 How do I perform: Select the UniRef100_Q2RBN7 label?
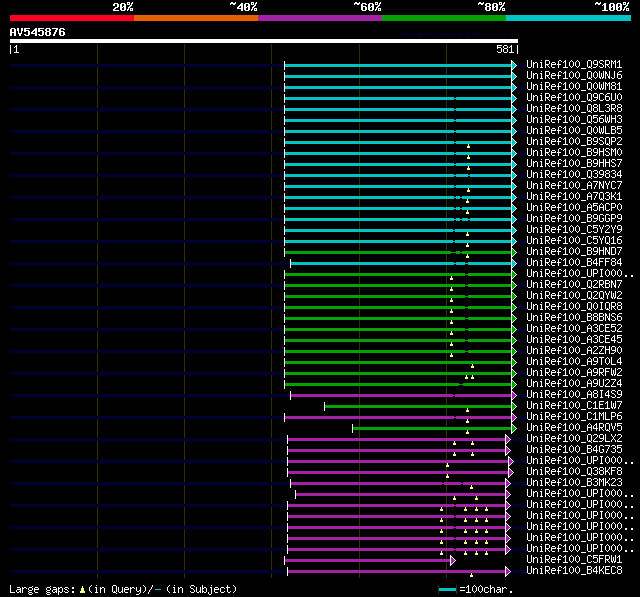574,285
